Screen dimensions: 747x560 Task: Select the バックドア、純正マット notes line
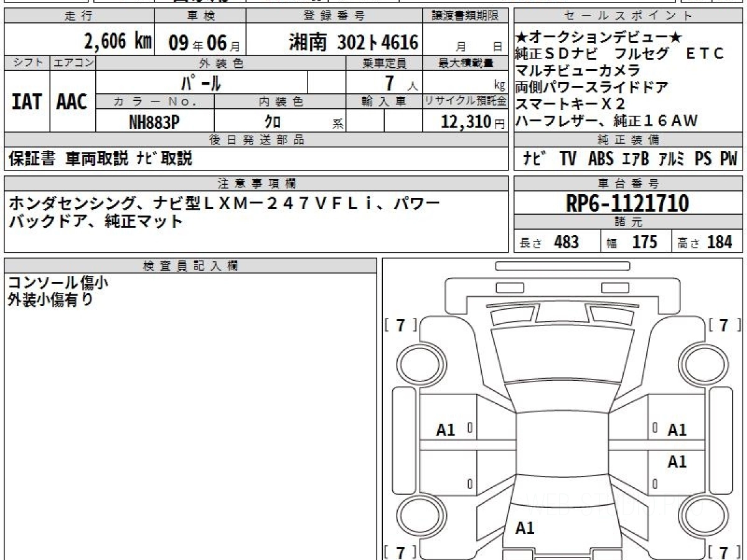click(x=96, y=220)
